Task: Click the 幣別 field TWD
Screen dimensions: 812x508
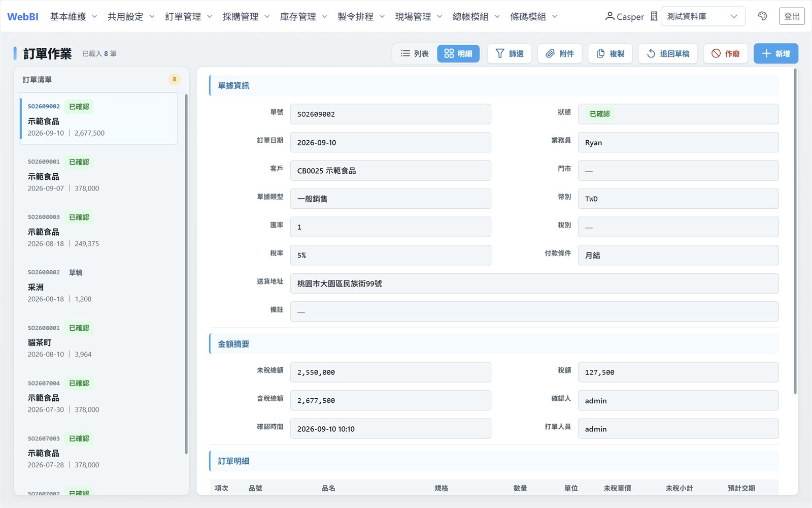Action: pyautogui.click(x=678, y=199)
